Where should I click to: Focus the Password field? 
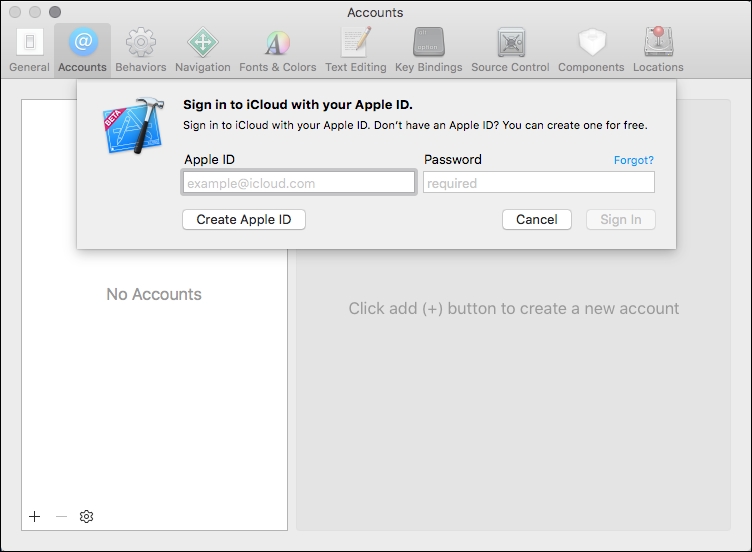pos(539,183)
